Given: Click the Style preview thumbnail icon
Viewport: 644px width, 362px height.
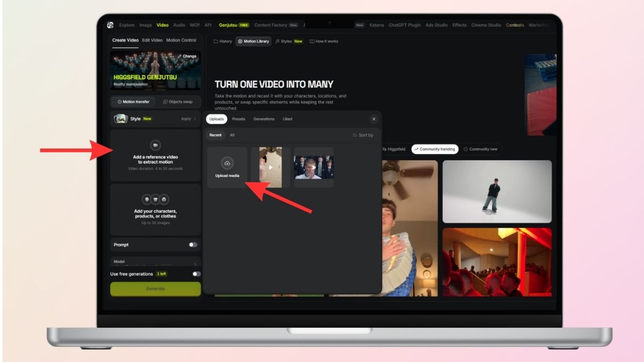Looking at the screenshot, I should point(121,119).
